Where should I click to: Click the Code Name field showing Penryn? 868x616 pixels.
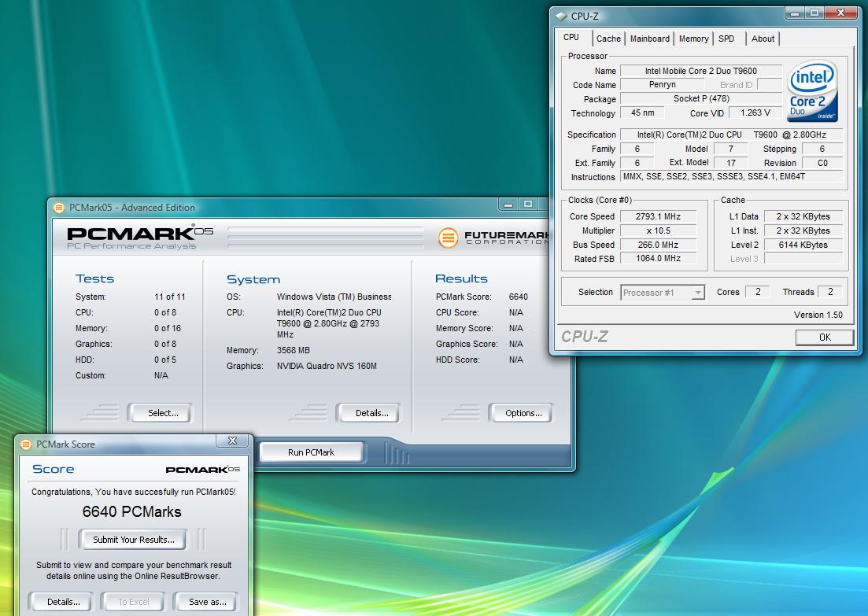point(662,85)
